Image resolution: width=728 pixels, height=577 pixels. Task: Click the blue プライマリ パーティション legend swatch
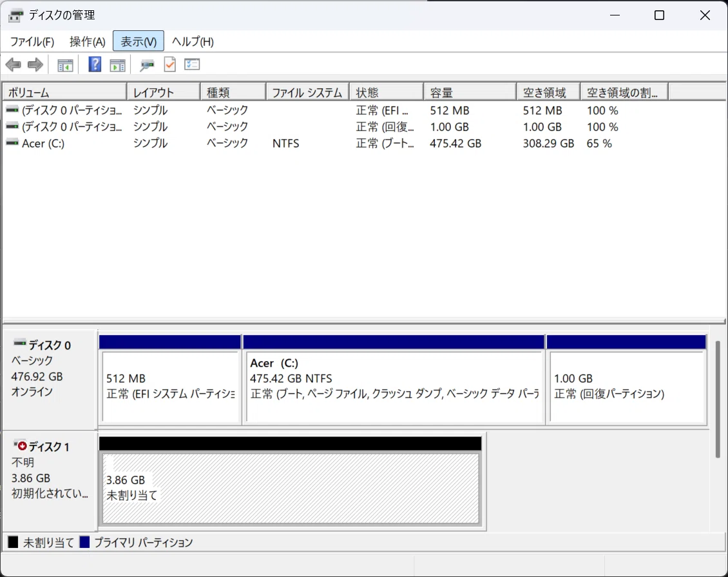pyautogui.click(x=84, y=542)
